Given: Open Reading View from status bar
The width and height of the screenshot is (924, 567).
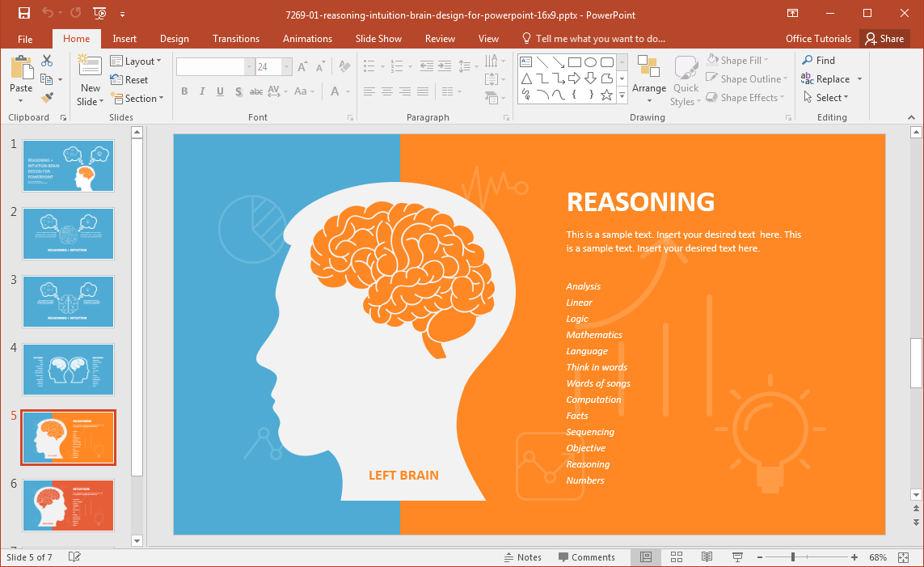Looking at the screenshot, I should tap(707, 557).
